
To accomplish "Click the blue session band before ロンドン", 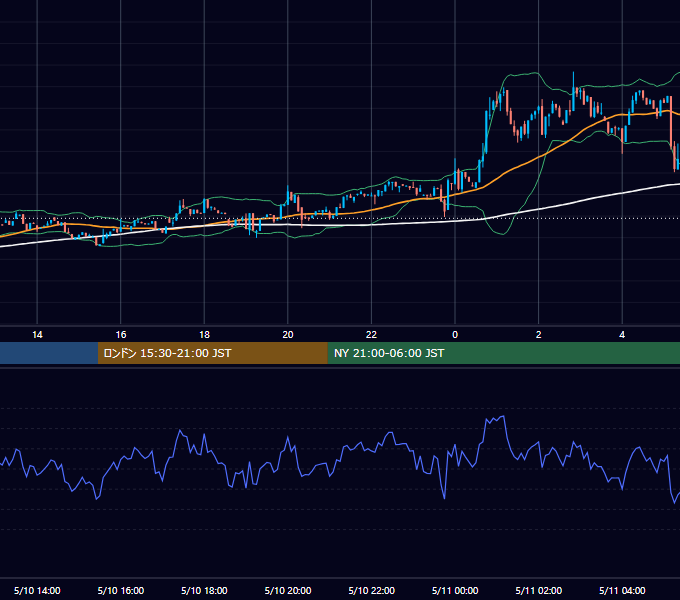I will pos(49,353).
